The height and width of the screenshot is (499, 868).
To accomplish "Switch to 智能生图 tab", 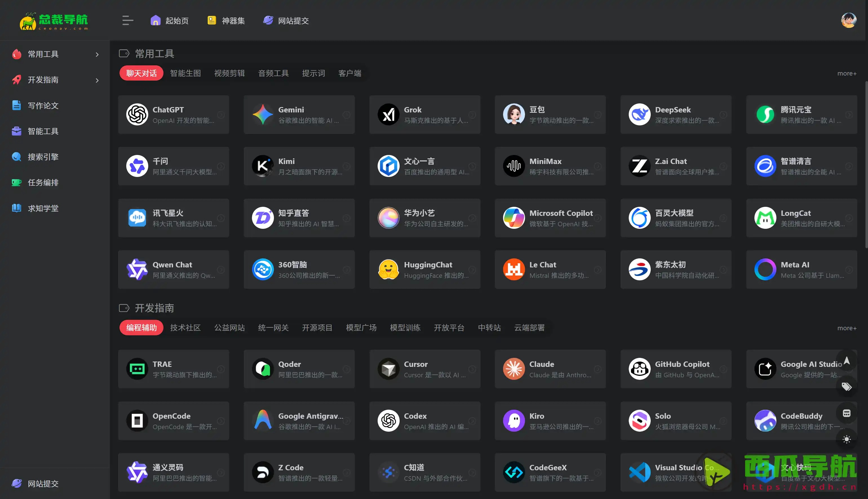I will pyautogui.click(x=185, y=73).
